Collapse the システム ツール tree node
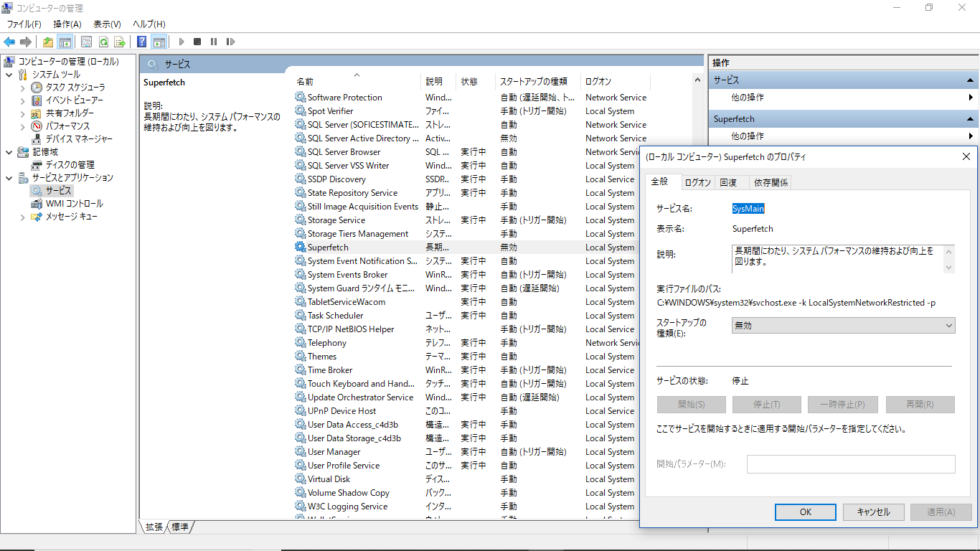Screen dimensions: 980x551 click(x=9, y=74)
